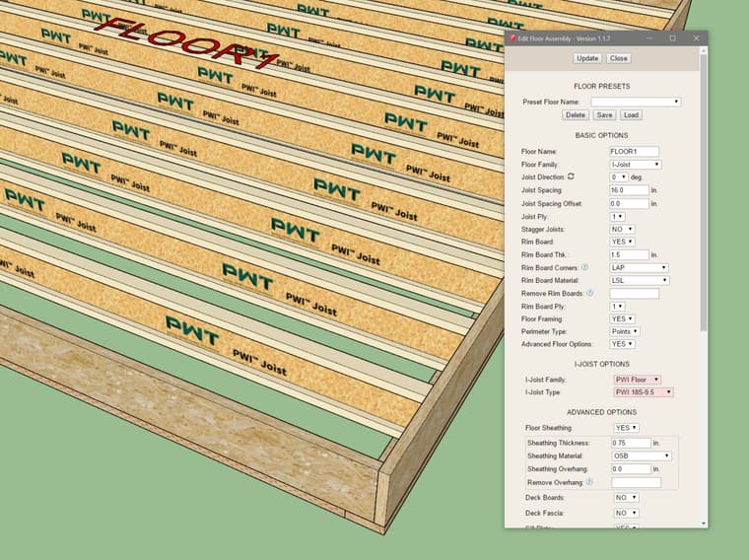Click the scrollbar down arrow
The image size is (749, 560).
[703, 523]
